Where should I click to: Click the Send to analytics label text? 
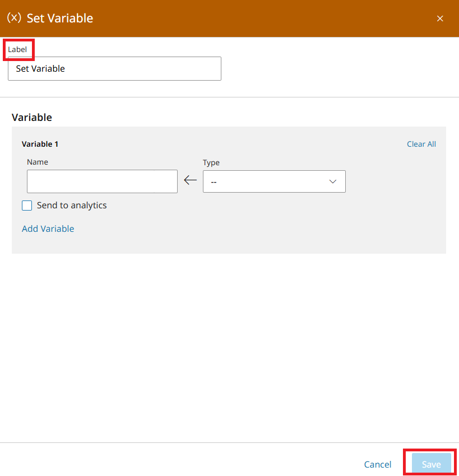pyautogui.click(x=72, y=205)
